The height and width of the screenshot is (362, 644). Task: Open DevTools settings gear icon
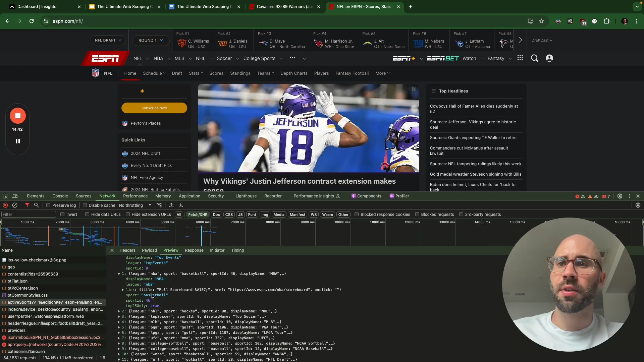point(620,196)
